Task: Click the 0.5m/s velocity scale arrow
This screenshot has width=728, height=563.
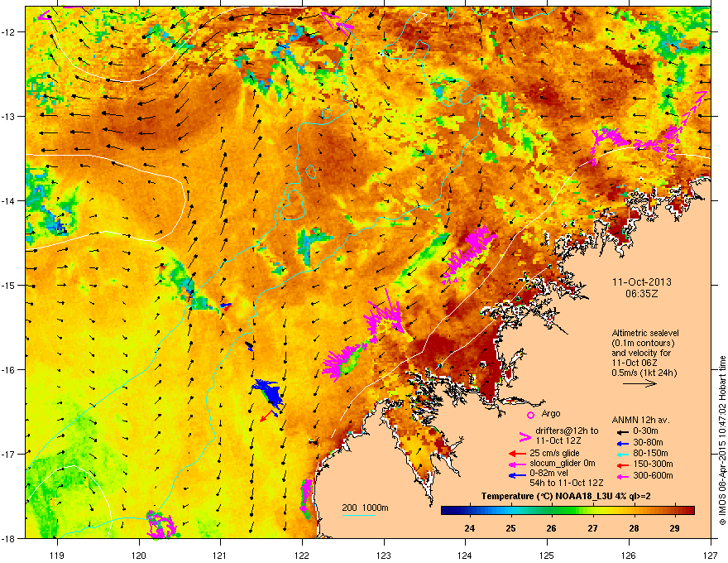Action: (x=639, y=383)
